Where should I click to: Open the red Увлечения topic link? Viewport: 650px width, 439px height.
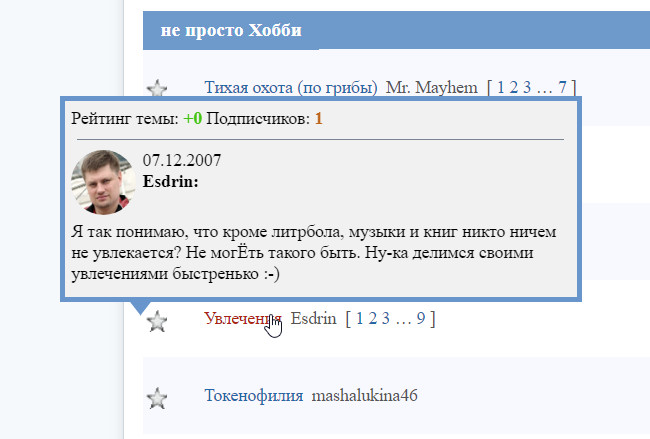243,318
